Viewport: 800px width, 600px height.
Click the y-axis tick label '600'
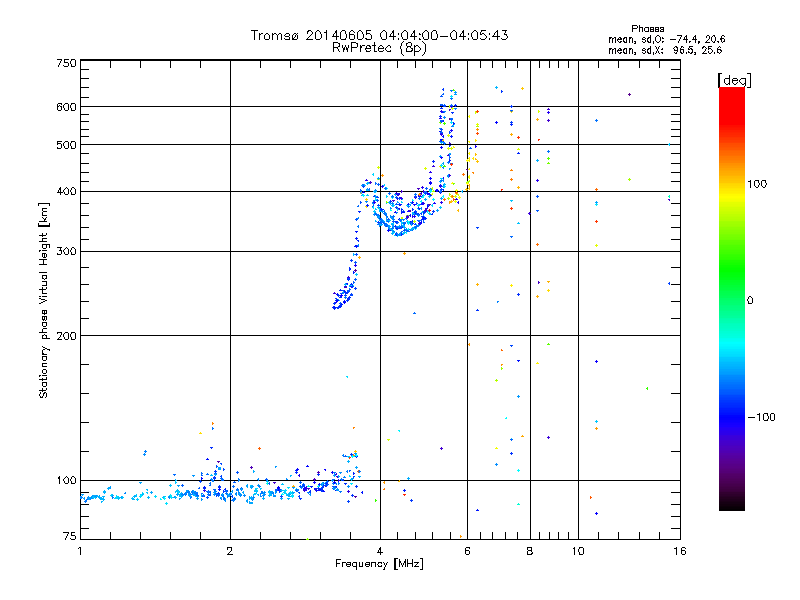(66, 107)
